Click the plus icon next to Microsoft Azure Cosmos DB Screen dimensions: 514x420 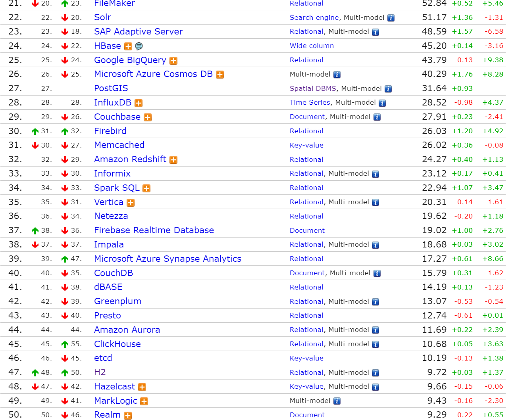pyautogui.click(x=220, y=75)
